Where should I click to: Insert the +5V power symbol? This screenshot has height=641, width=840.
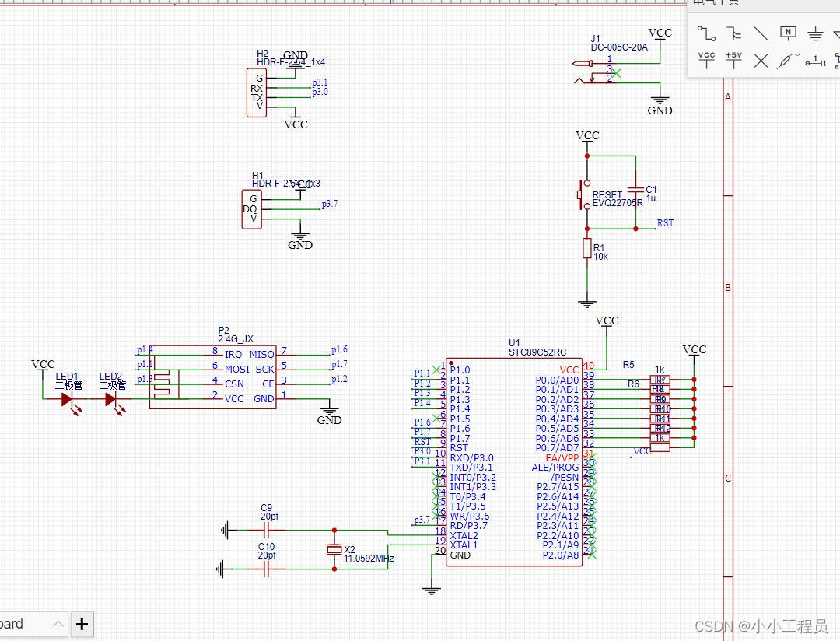click(733, 60)
